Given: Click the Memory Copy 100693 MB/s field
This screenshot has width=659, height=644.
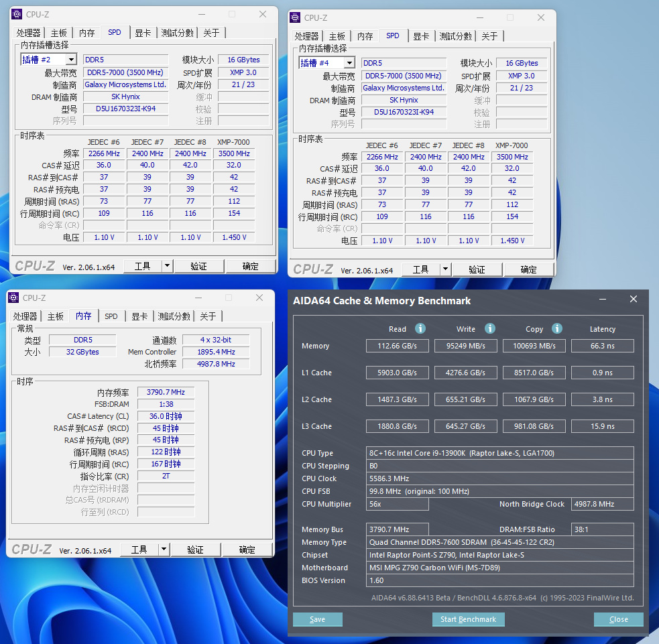Looking at the screenshot, I should [534, 346].
